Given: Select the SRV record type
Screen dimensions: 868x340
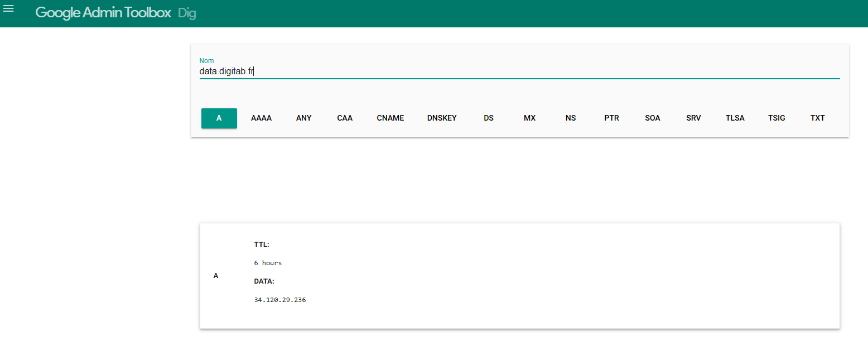Looking at the screenshot, I should 693,118.
